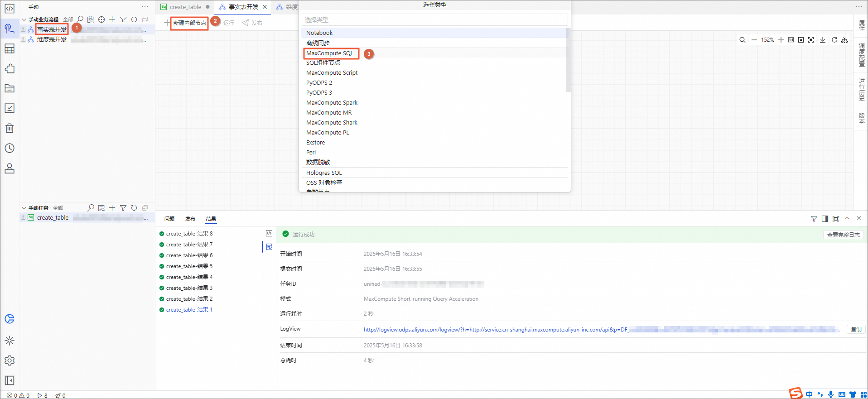Download the canvas image icon
The height and width of the screenshot is (399, 868).
coord(823,40)
